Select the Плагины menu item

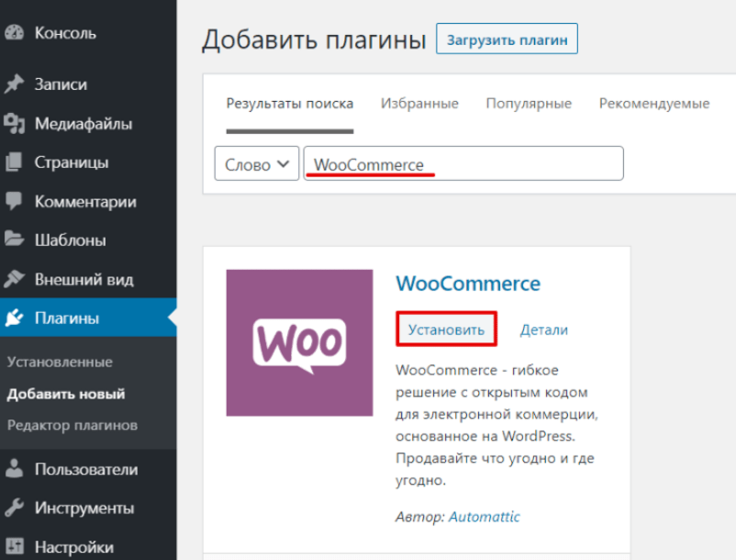pyautogui.click(x=88, y=318)
